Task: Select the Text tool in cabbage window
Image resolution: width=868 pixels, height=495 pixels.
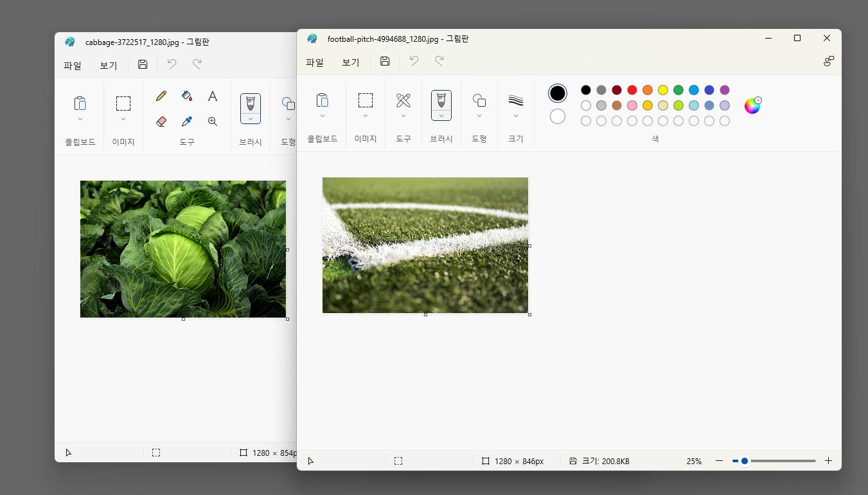Action: (x=213, y=96)
